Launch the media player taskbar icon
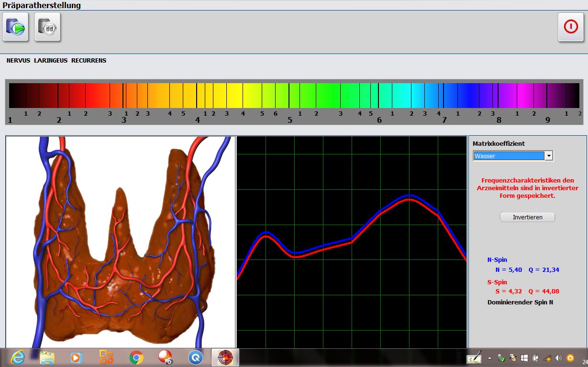 [x=77, y=357]
